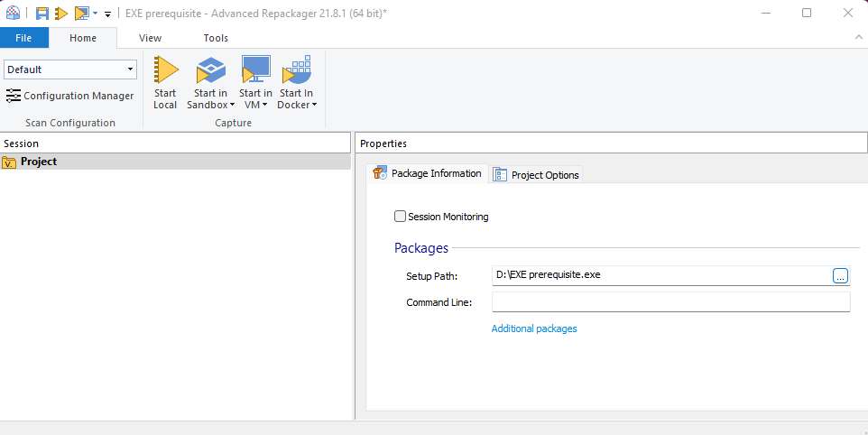Save project via quick access save icon

pyautogui.click(x=42, y=14)
